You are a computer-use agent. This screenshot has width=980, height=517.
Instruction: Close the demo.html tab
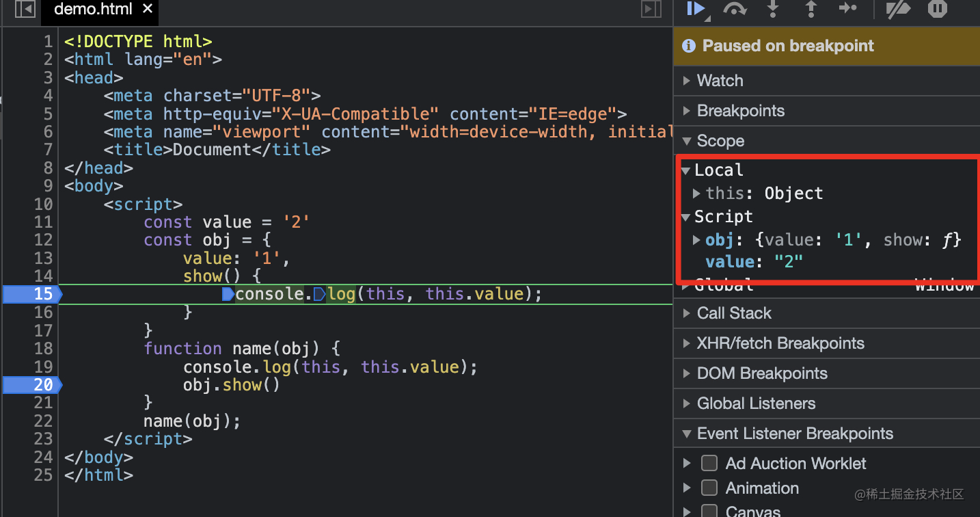click(148, 10)
